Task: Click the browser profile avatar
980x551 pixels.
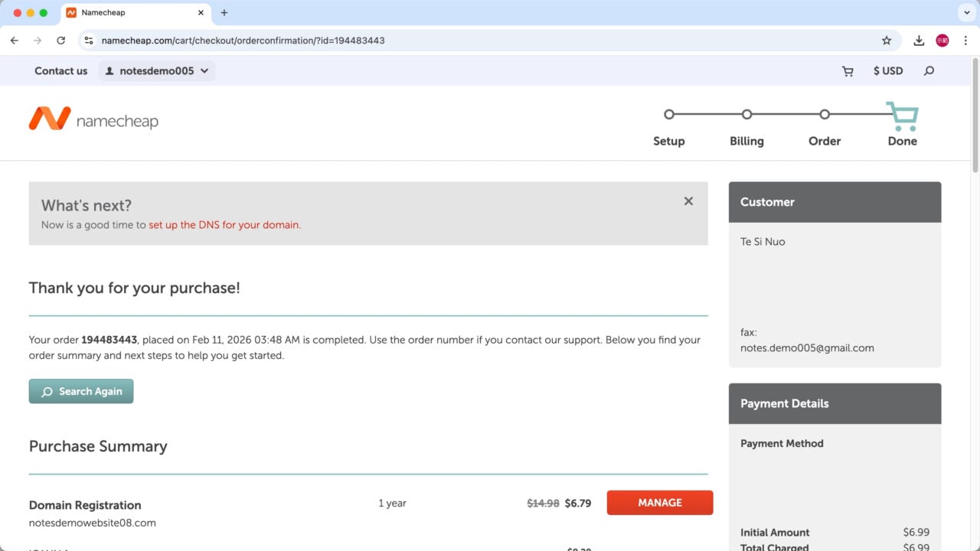Action: point(942,40)
